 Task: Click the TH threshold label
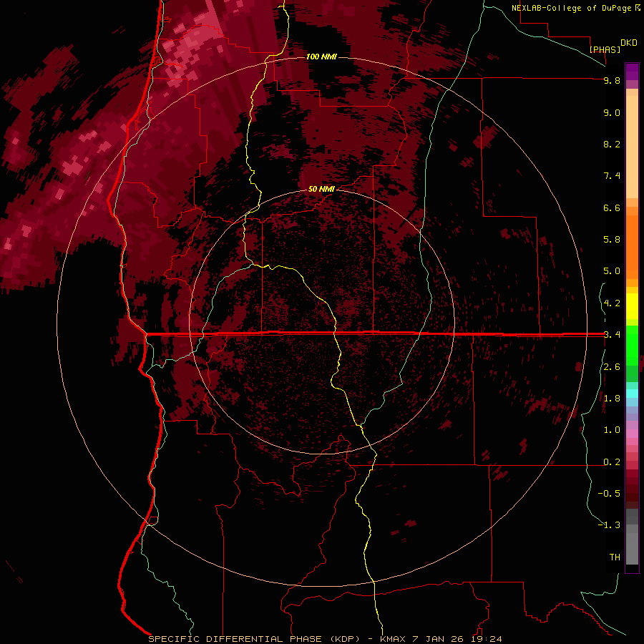tap(615, 557)
